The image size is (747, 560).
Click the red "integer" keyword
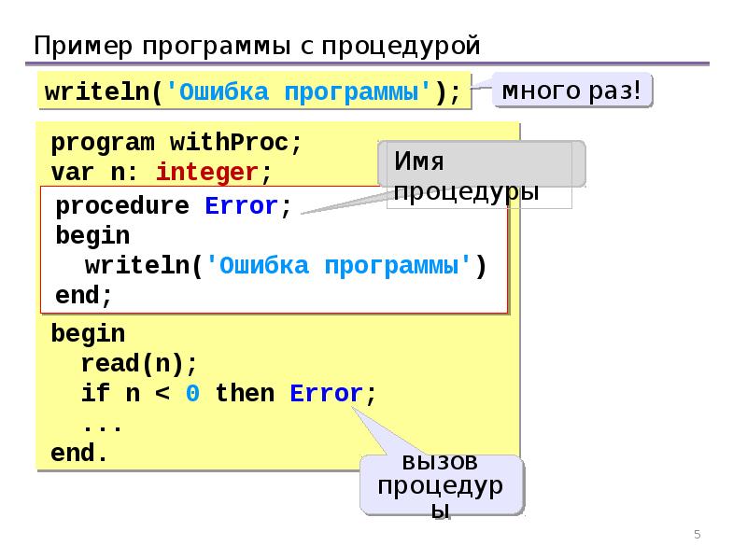[x=206, y=172]
